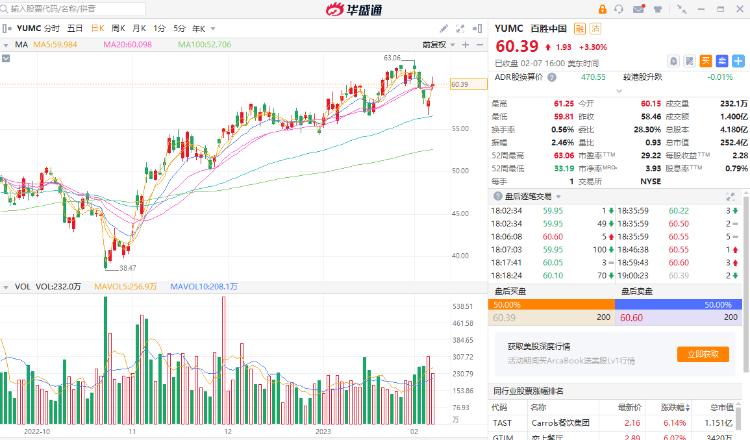
Task: Click the MAVOL5:256.9万 label
Action: (x=125, y=286)
